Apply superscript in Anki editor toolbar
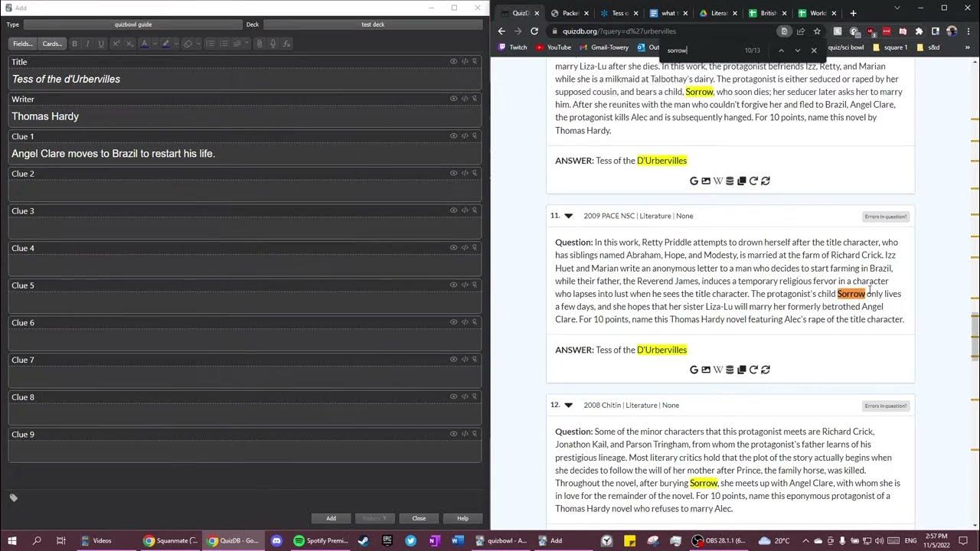The width and height of the screenshot is (980, 551). click(x=116, y=44)
